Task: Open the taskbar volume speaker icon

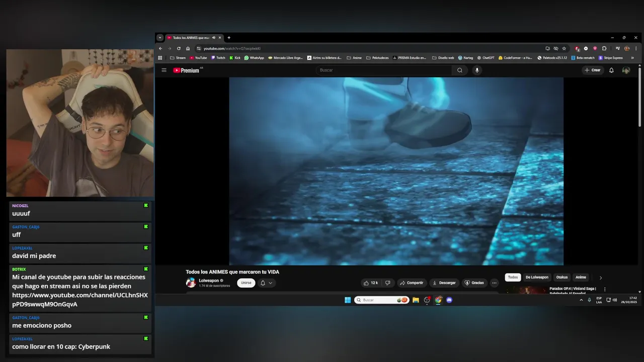Action: coord(614,300)
